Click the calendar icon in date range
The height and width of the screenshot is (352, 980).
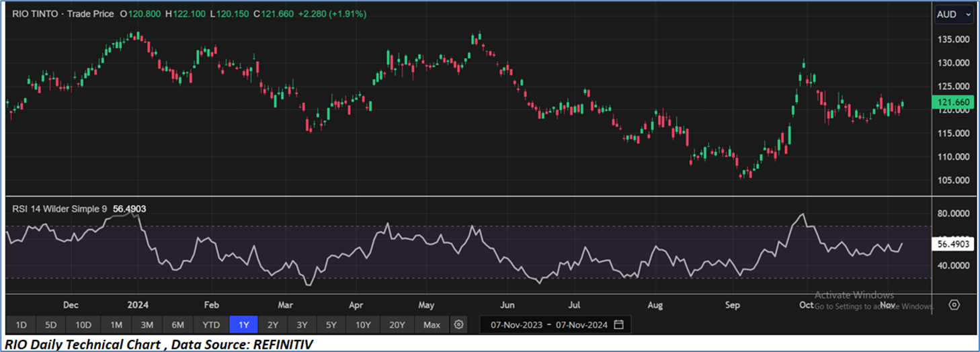[618, 325]
